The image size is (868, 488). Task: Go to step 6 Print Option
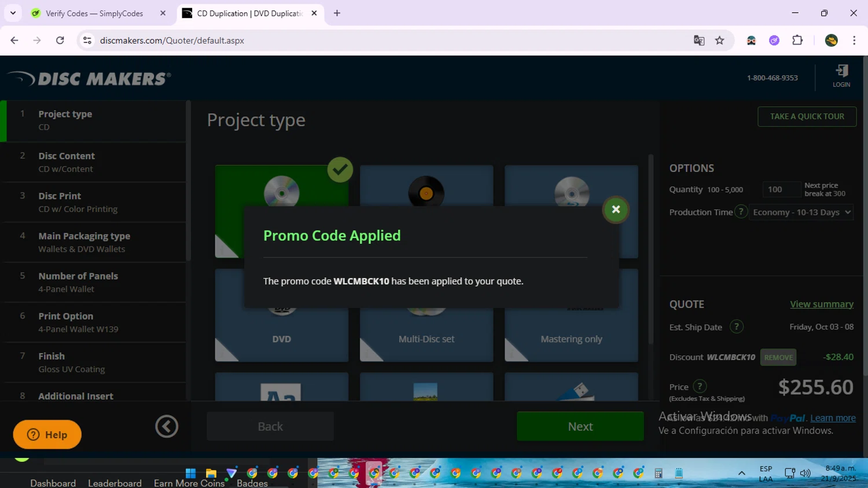pyautogui.click(x=93, y=322)
